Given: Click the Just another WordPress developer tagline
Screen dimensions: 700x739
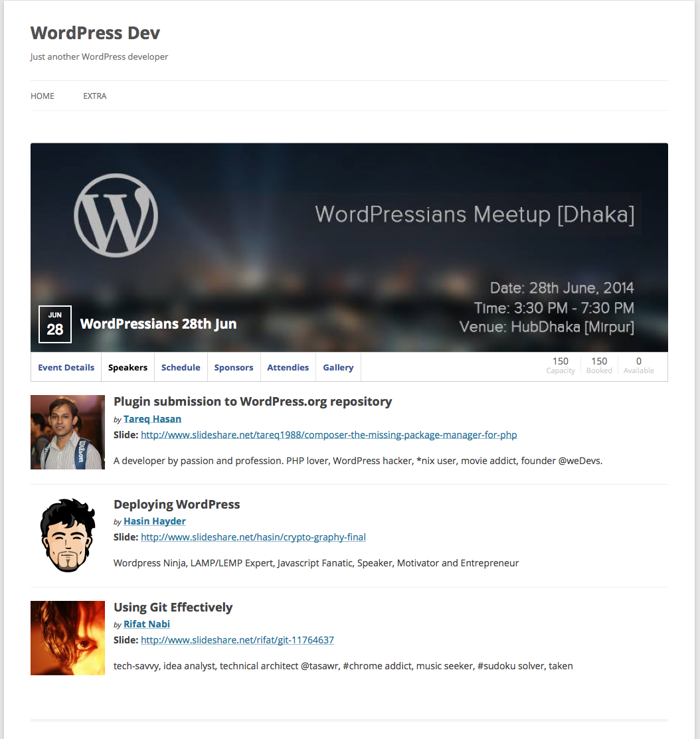Looking at the screenshot, I should [x=99, y=56].
